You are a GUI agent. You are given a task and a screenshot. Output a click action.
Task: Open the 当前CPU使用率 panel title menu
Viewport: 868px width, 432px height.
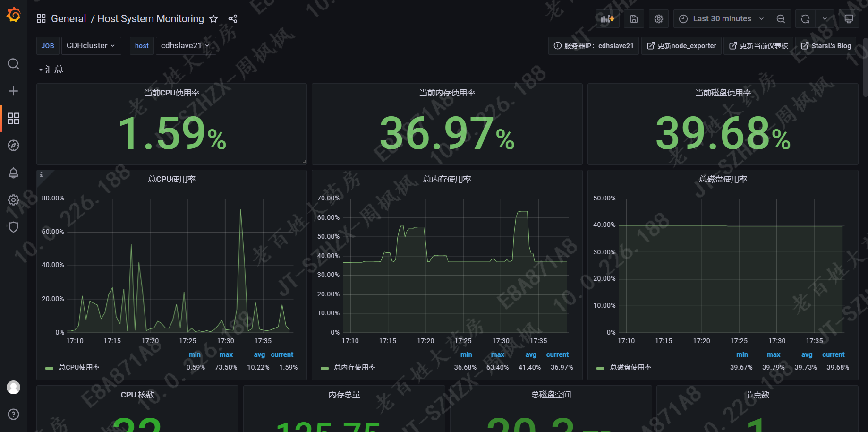[172, 93]
